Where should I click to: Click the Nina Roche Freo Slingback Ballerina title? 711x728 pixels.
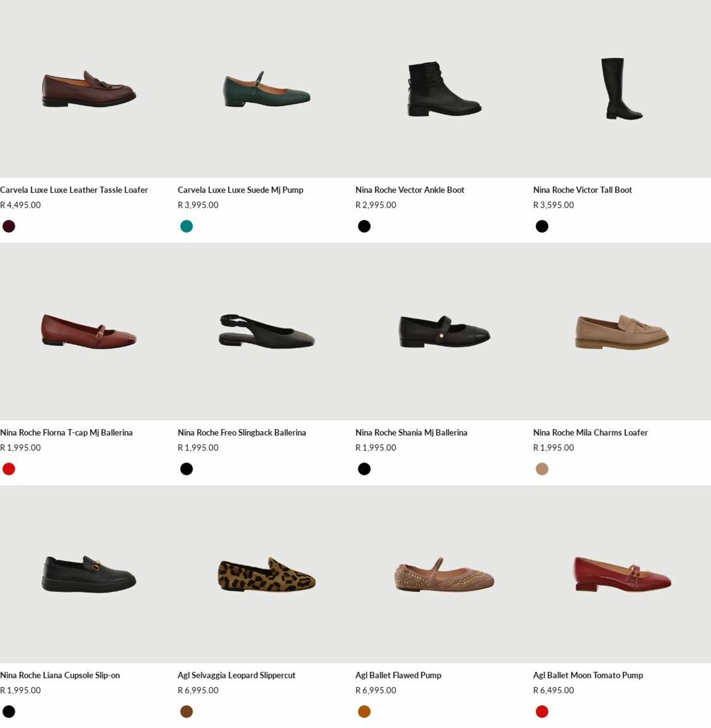242,433
